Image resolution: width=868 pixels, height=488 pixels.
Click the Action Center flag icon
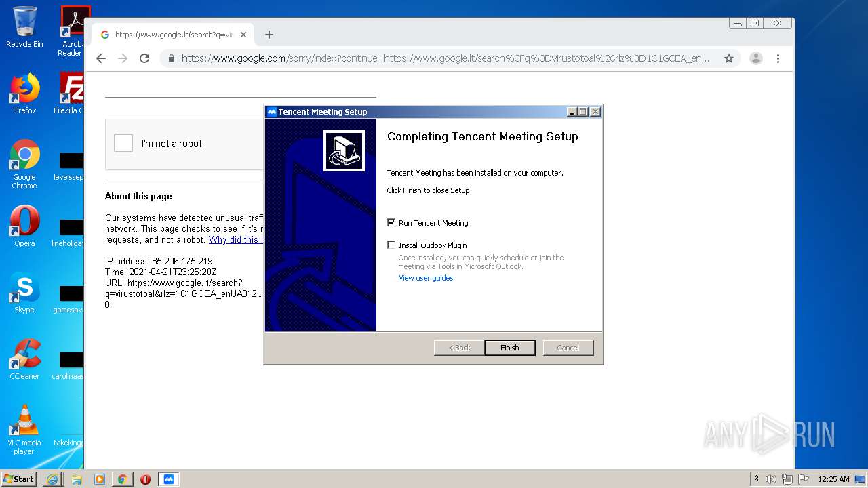point(803,479)
